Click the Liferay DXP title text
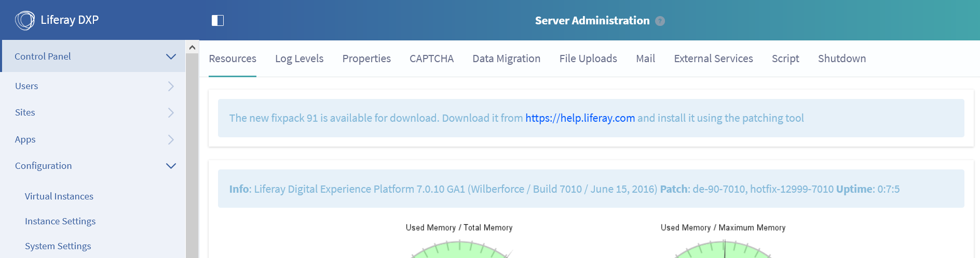Screen dimensions: 980x258 tap(70, 20)
